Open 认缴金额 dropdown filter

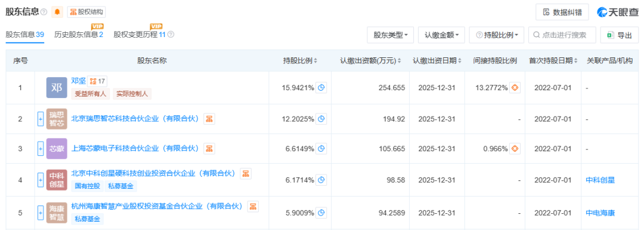pyautogui.click(x=441, y=35)
